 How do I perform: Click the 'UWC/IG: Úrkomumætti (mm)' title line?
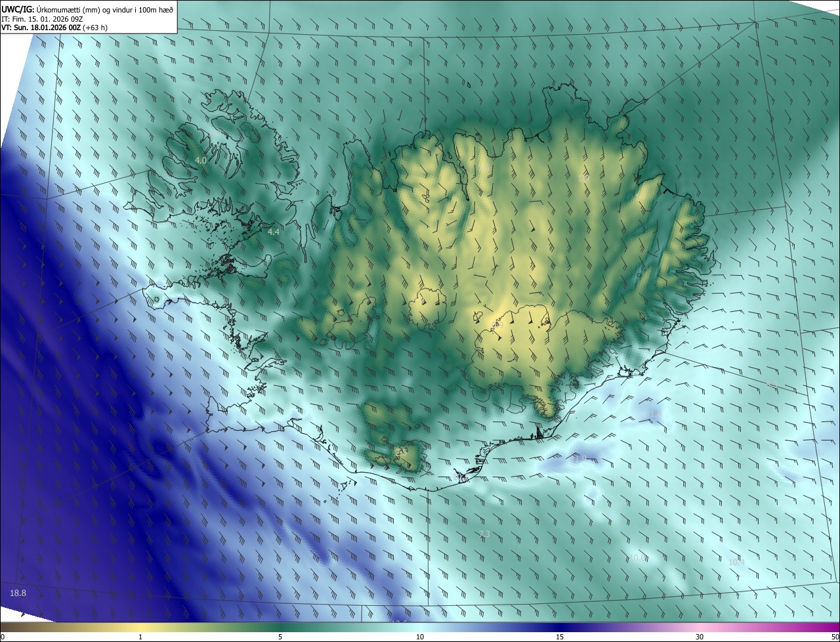(88, 9)
